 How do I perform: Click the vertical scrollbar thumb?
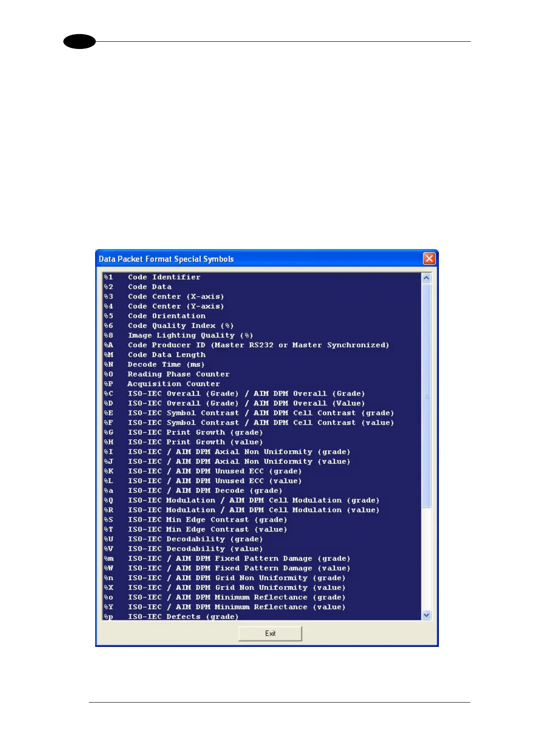click(x=426, y=396)
